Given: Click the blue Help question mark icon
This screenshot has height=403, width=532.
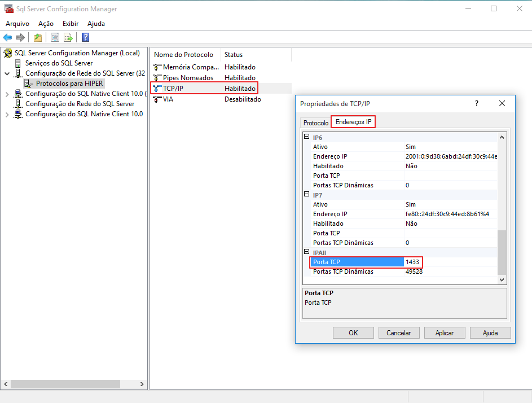Looking at the screenshot, I should coord(86,38).
